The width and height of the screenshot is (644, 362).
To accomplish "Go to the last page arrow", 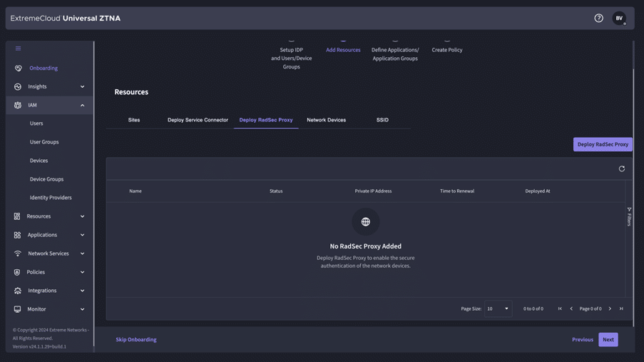I will point(621,309).
